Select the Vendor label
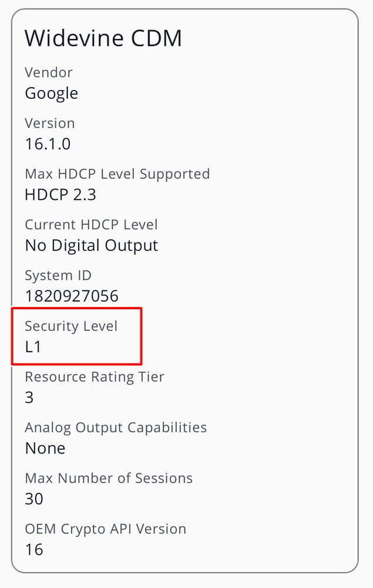Viewport: 373px width, 588px height. pyautogui.click(x=49, y=73)
